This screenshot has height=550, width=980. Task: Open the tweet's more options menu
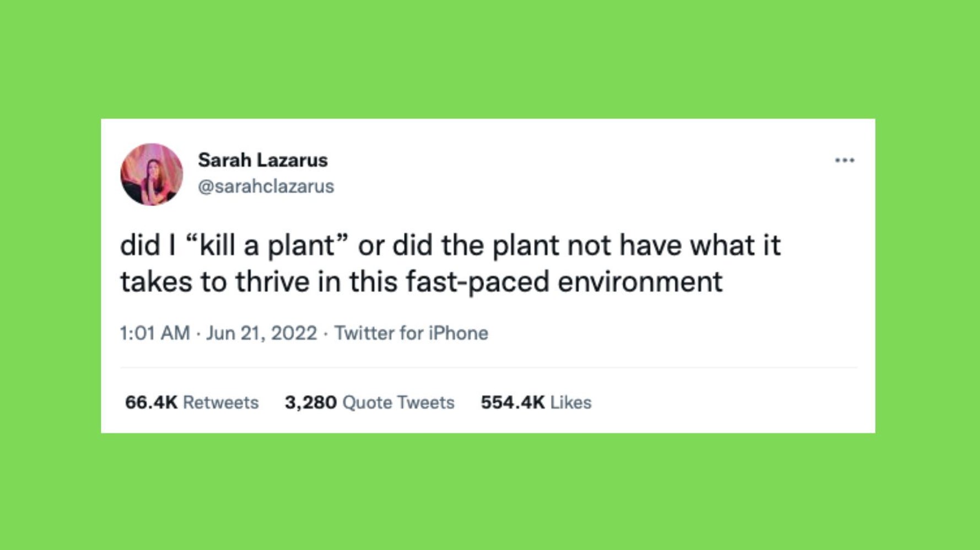click(x=844, y=160)
